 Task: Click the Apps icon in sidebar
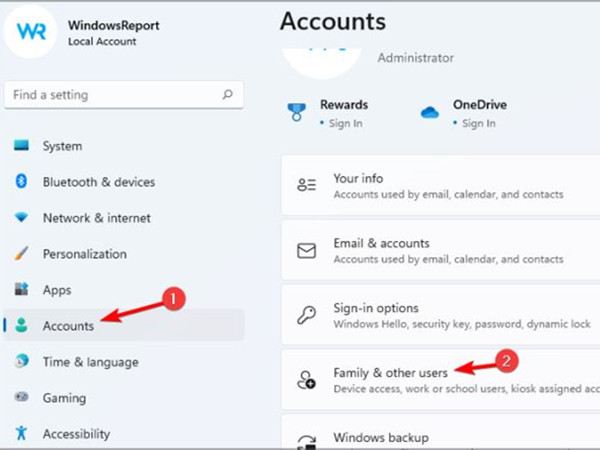coord(22,290)
